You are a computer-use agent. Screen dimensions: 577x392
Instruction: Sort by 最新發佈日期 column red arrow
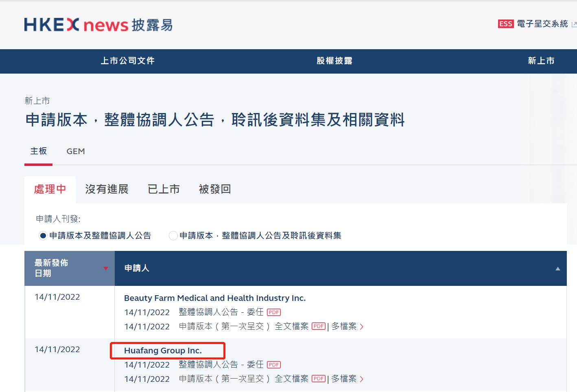click(106, 268)
